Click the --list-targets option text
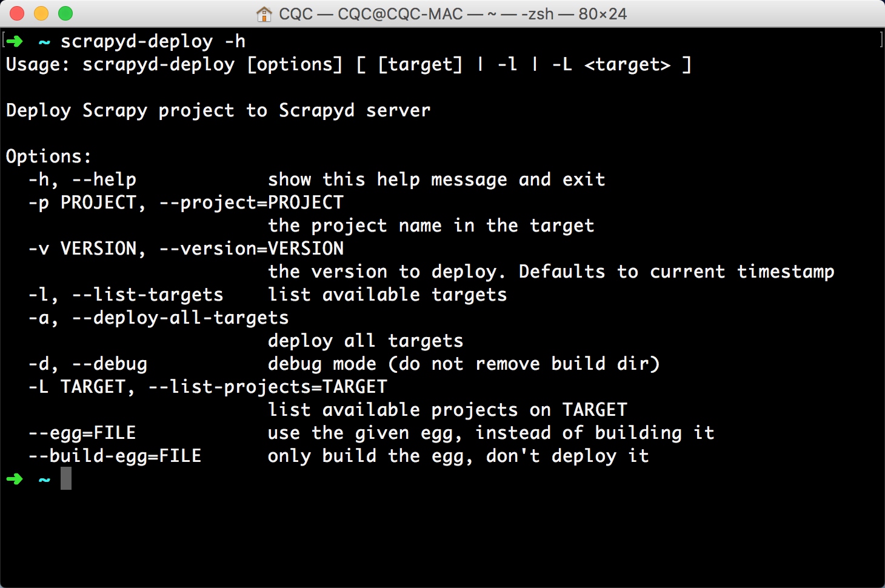Image resolution: width=885 pixels, height=588 pixels. click(148, 295)
